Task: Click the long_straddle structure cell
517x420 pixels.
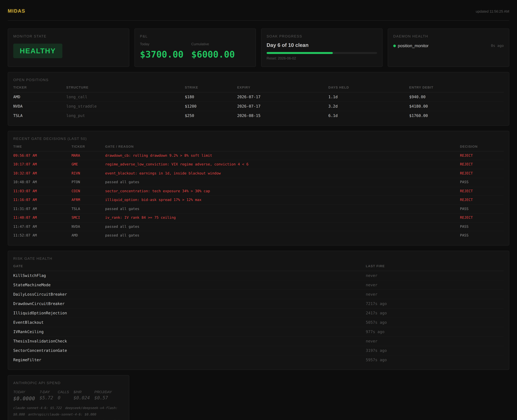Action: point(81,106)
